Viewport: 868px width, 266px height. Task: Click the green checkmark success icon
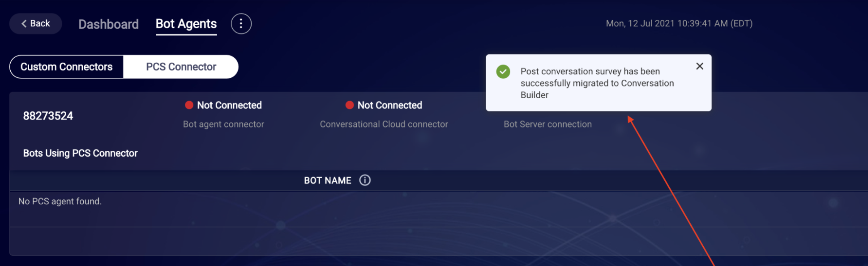click(503, 72)
